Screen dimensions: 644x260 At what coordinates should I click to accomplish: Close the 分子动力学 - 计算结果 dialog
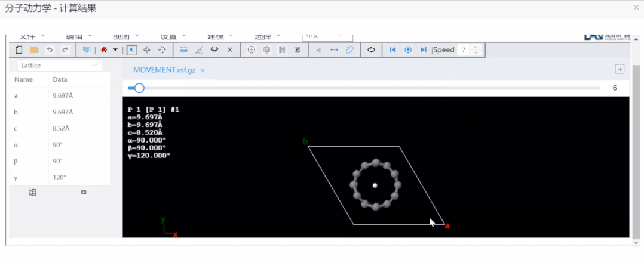637,8
